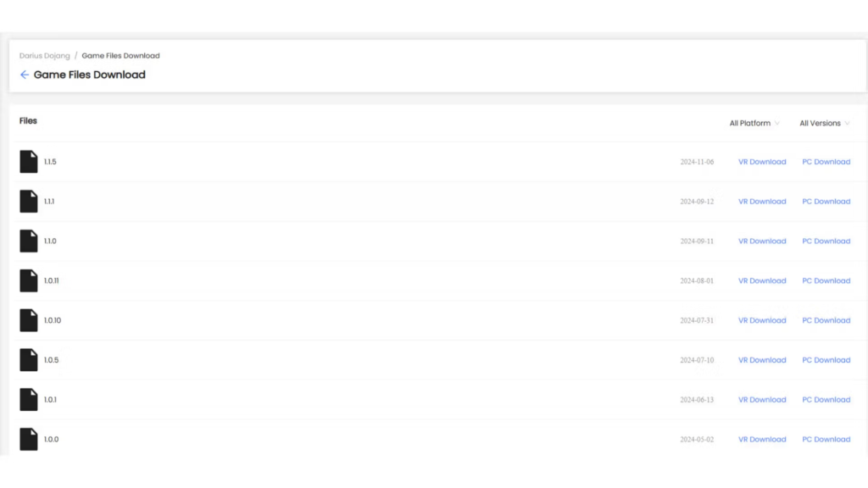This screenshot has height=488, width=868.
Task: Click the file icon for version 1.0.0
Action: (29, 439)
